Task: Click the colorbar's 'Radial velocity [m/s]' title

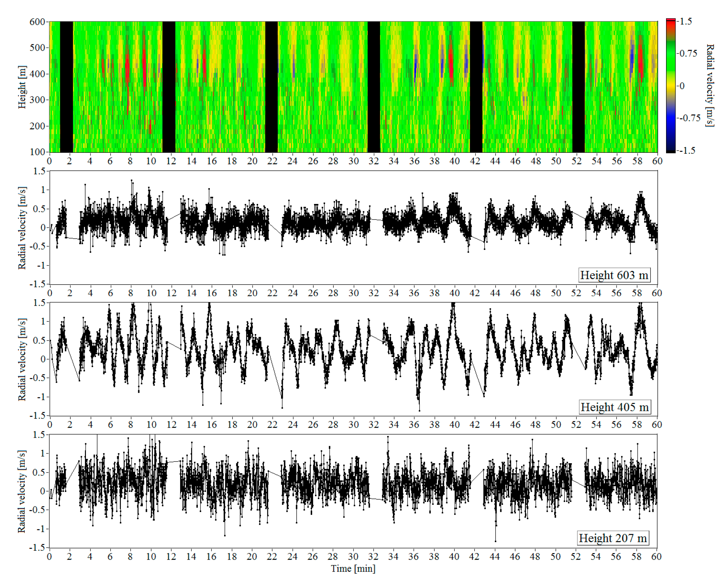Action: 710,86
